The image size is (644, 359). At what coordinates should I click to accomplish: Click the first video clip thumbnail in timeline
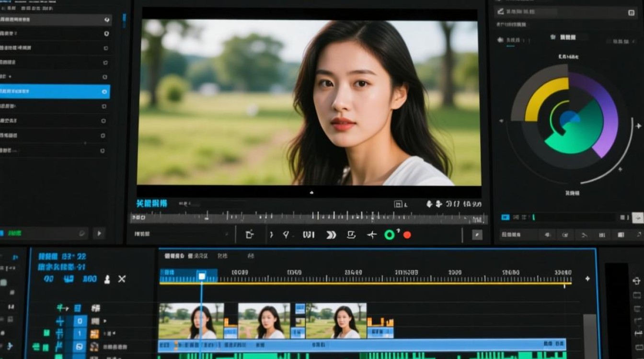point(191,321)
